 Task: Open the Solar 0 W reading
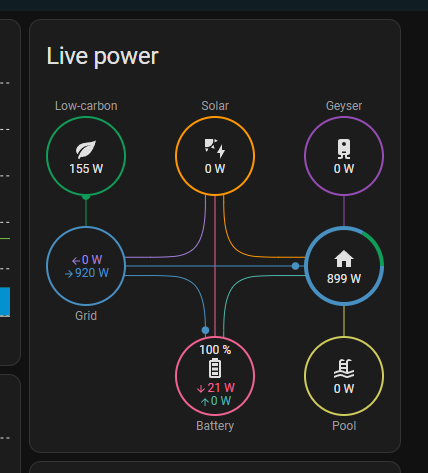point(215,169)
